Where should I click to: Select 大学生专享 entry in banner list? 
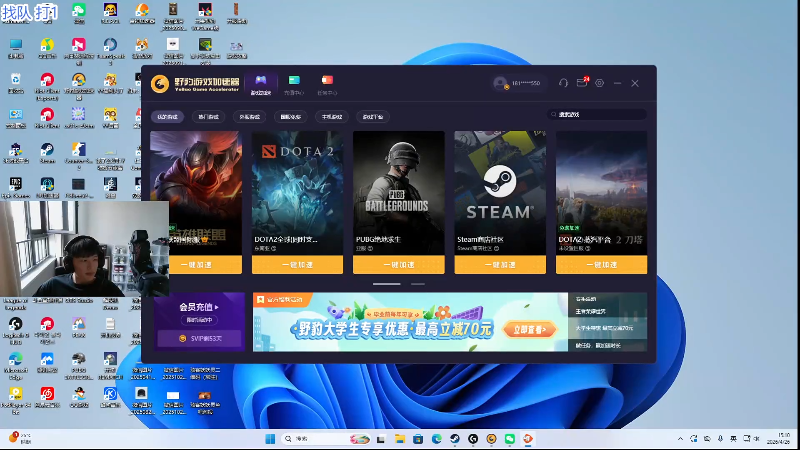pyautogui.click(x=607, y=328)
